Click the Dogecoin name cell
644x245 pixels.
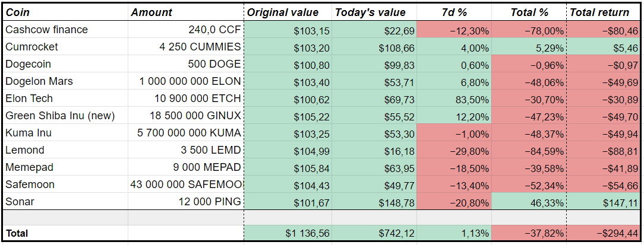tap(65, 64)
